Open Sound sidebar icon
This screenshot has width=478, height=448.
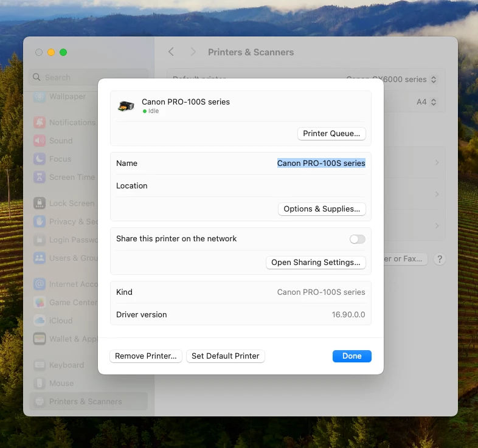pyautogui.click(x=40, y=140)
